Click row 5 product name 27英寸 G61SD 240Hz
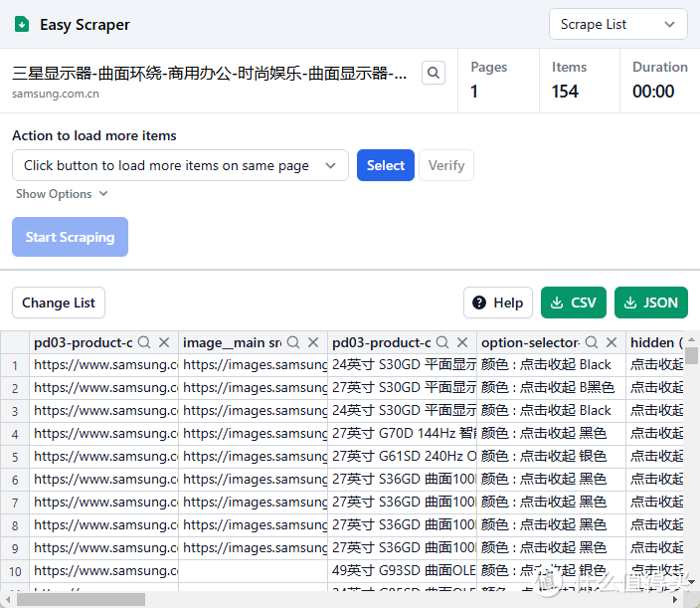 click(x=403, y=456)
